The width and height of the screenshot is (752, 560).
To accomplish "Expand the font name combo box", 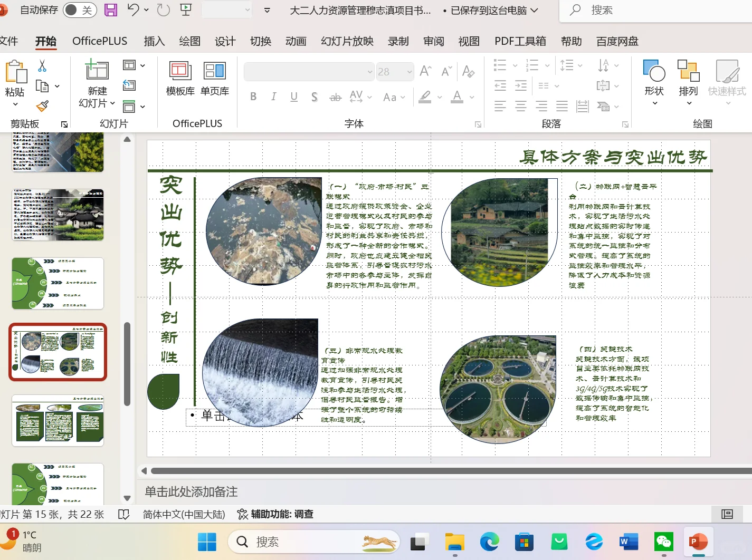I will [x=369, y=72].
